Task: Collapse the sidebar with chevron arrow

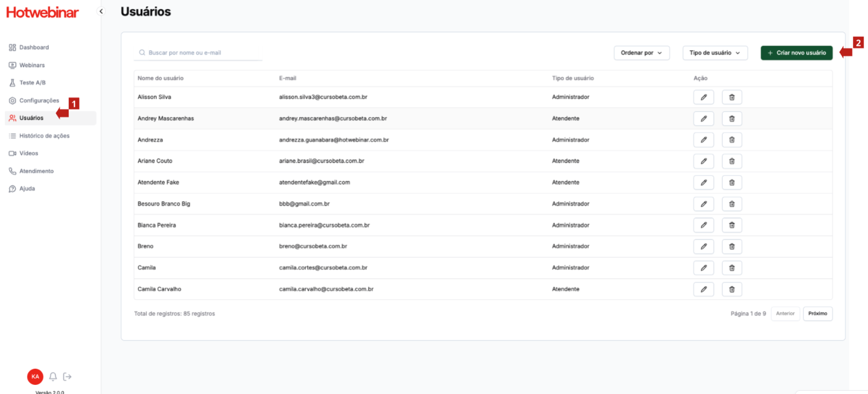Action: pyautogui.click(x=101, y=11)
